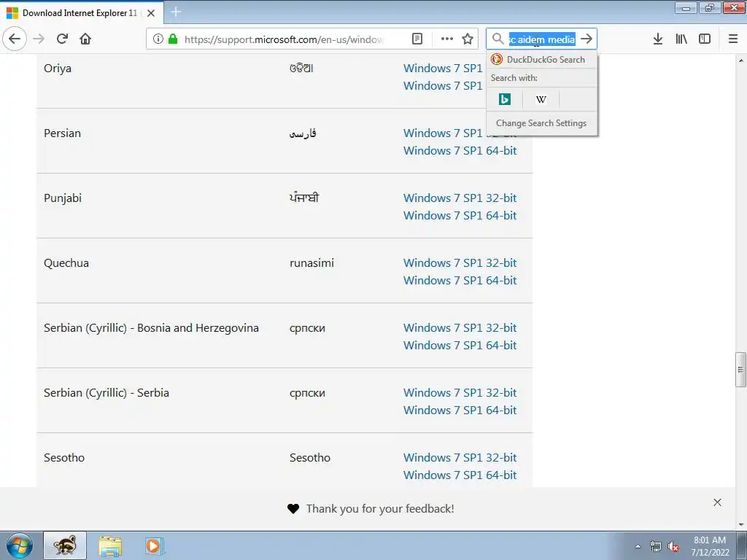Toggle reader view in address bar

[x=417, y=39]
